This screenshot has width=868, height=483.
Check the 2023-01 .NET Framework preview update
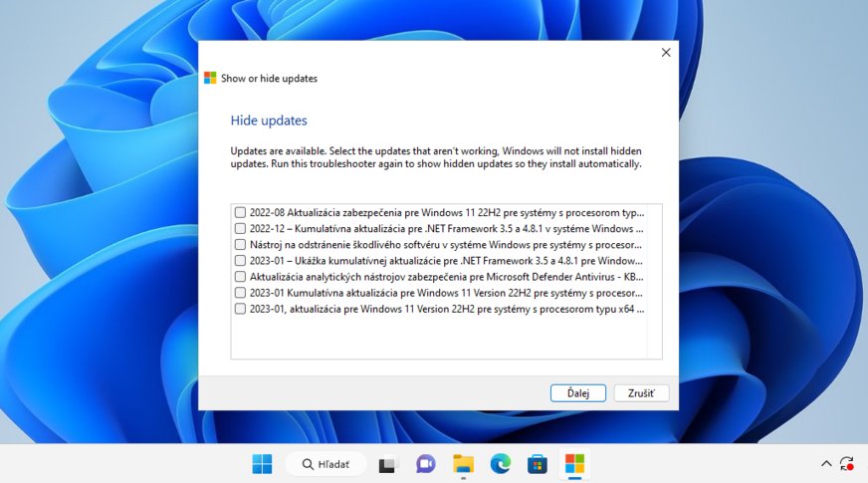[x=240, y=260]
